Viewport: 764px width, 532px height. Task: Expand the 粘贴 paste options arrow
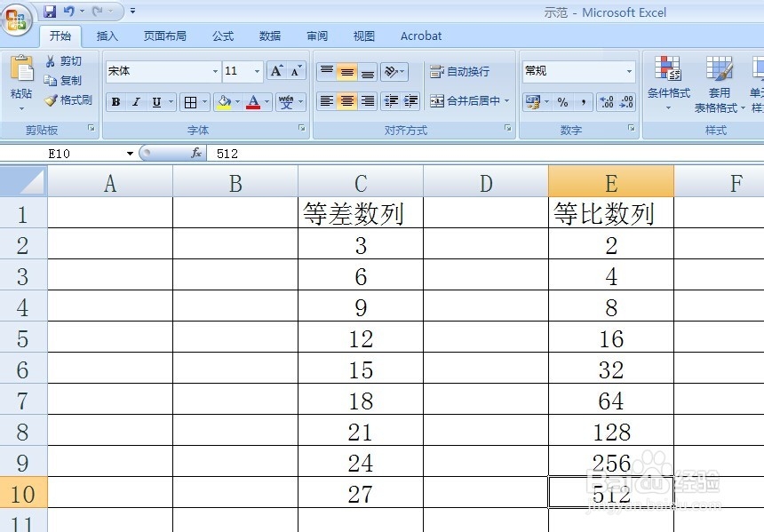point(21,108)
